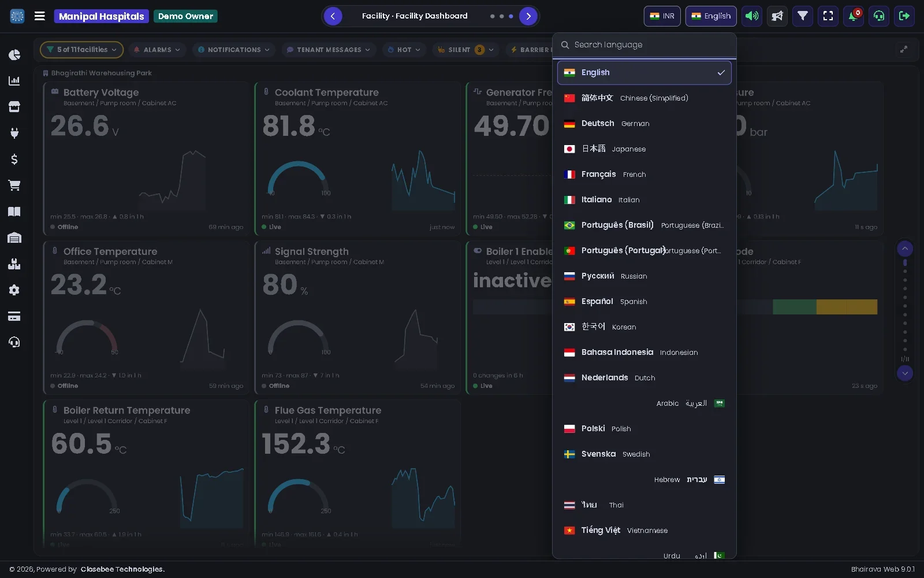The image size is (924, 578).
Task: Expand the dashboard panel with arrows icon
Action: coord(904,50)
